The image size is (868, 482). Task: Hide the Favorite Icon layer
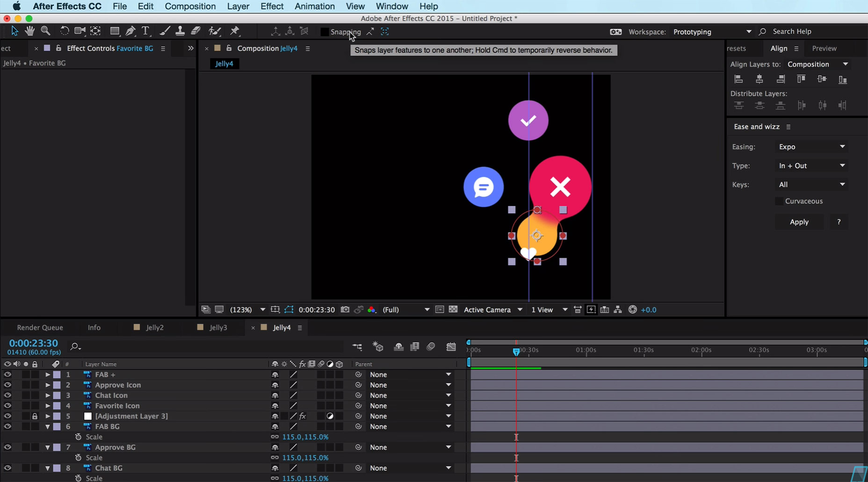(x=7, y=406)
